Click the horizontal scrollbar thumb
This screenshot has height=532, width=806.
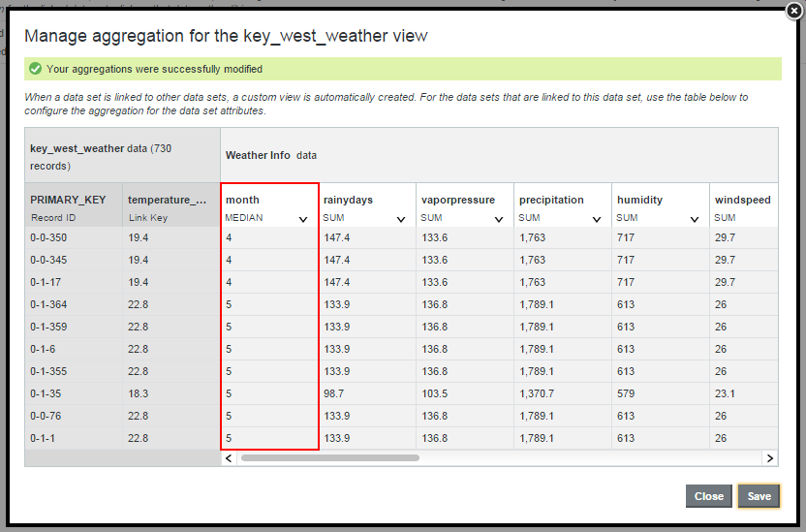[330, 458]
